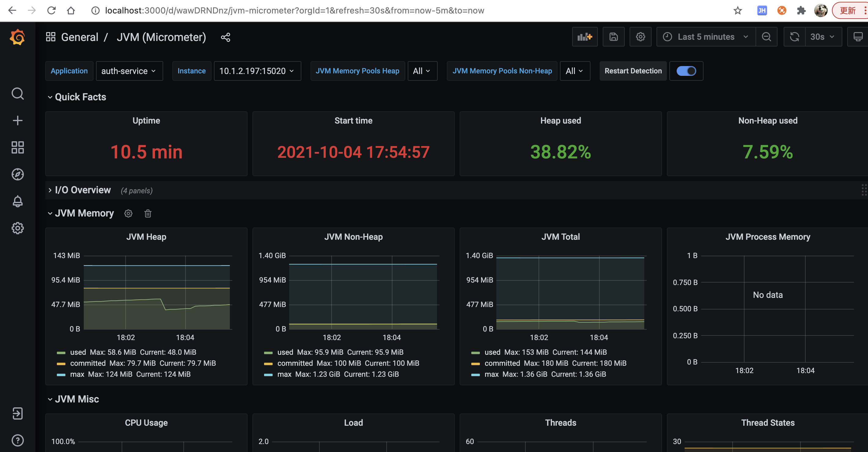This screenshot has width=868, height=452.
Task: Open the Last 5 minutes time picker
Action: point(706,37)
